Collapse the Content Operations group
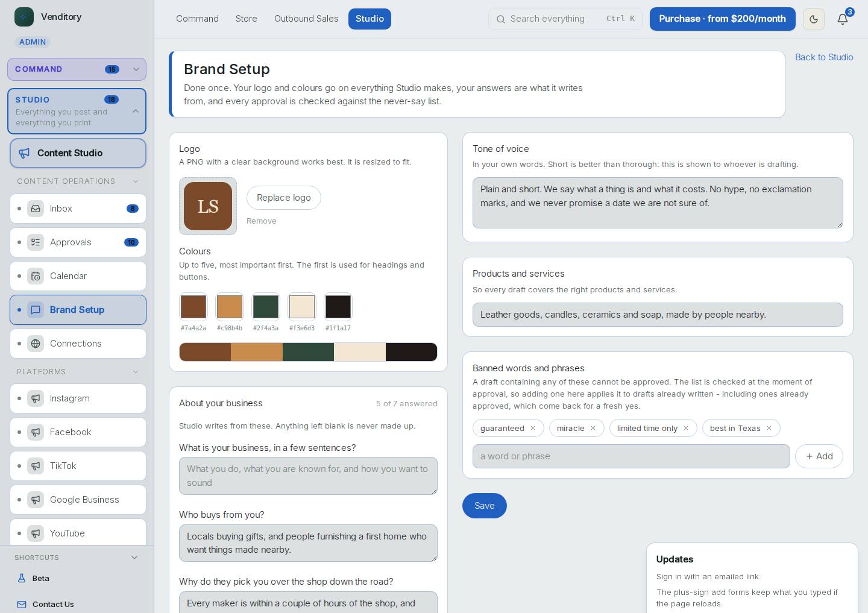This screenshot has width=868, height=613. 136,181
